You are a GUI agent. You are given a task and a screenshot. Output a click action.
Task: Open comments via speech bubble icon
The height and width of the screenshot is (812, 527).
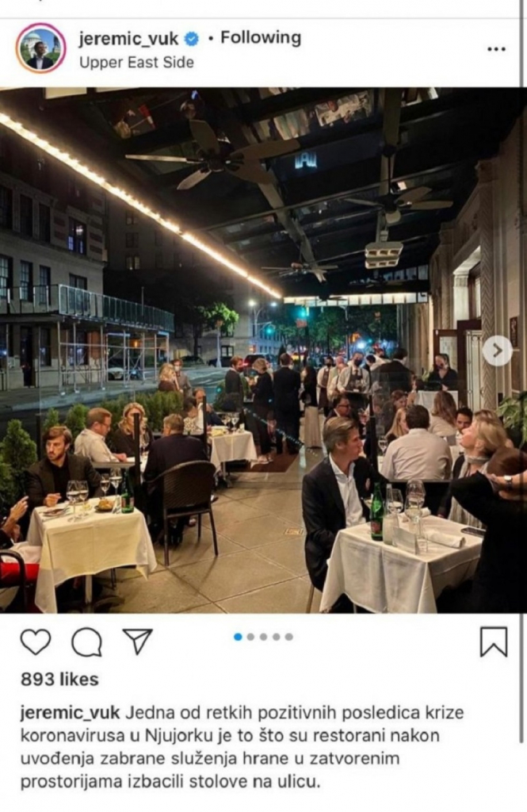coord(86,642)
